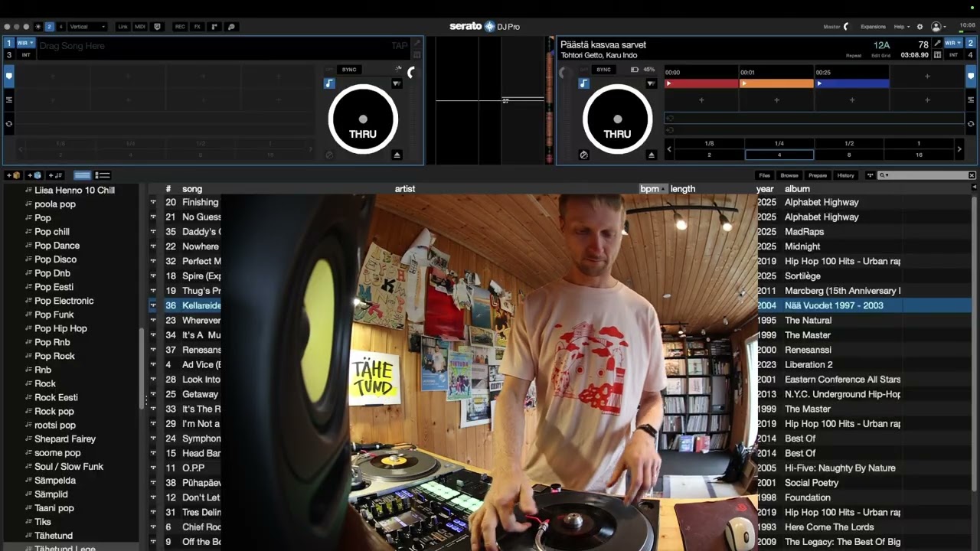Show previous loop sizes on right deck
This screenshot has height=551, width=980.
[x=669, y=149]
